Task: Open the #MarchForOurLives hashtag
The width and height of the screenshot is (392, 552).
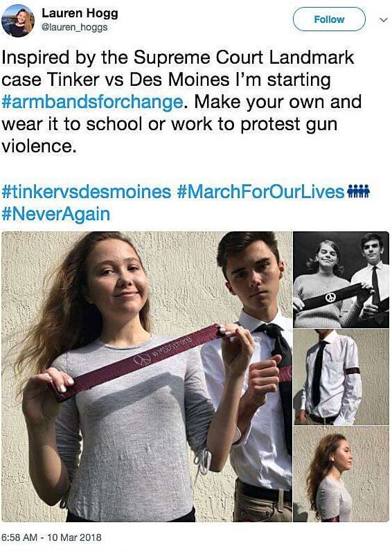Action: 260,192
